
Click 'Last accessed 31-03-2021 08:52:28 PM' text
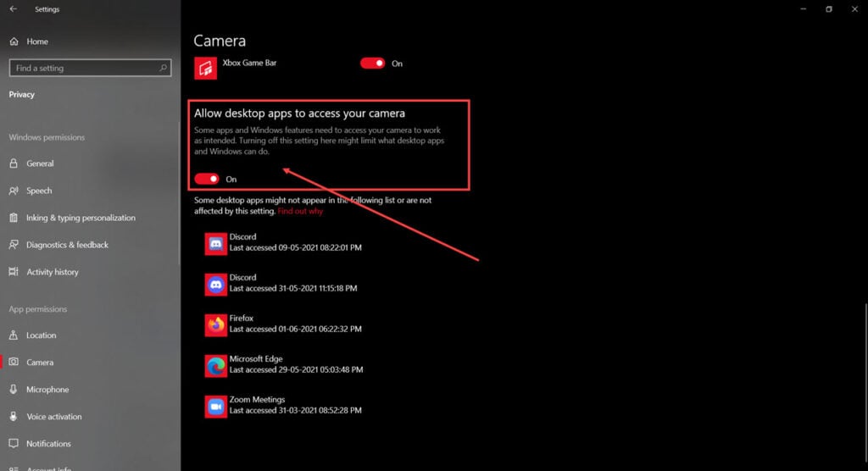(296, 410)
